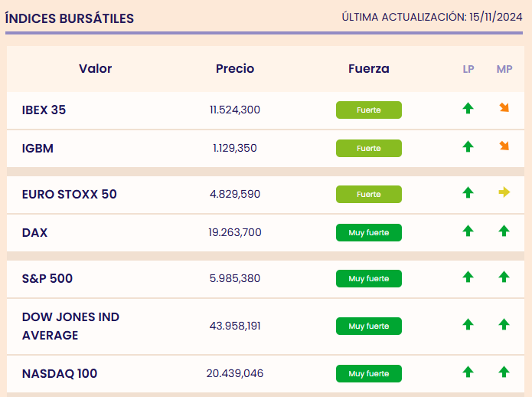
Task: Click the DAX Muy fuerte badge
Action: (x=368, y=232)
